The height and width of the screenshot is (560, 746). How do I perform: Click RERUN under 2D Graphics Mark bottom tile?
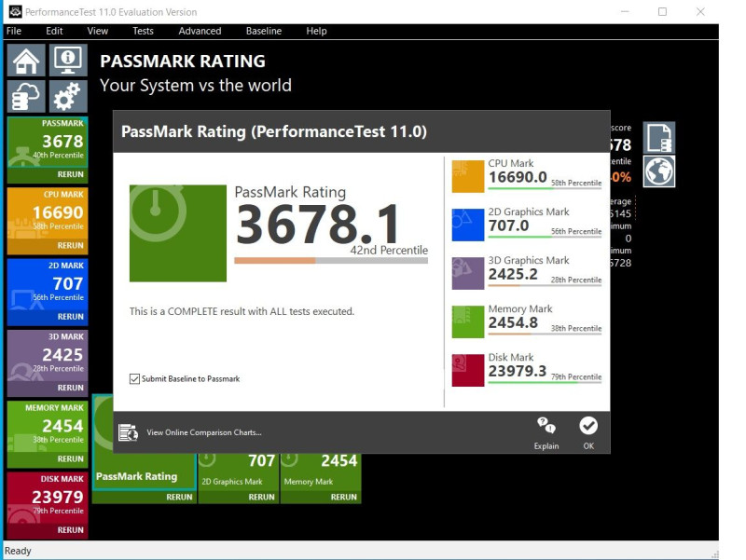point(262,498)
